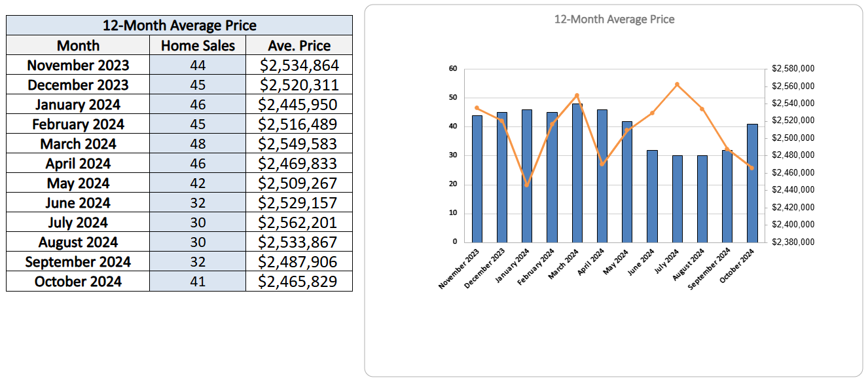Click the price cell $2,520,311

click(x=299, y=85)
